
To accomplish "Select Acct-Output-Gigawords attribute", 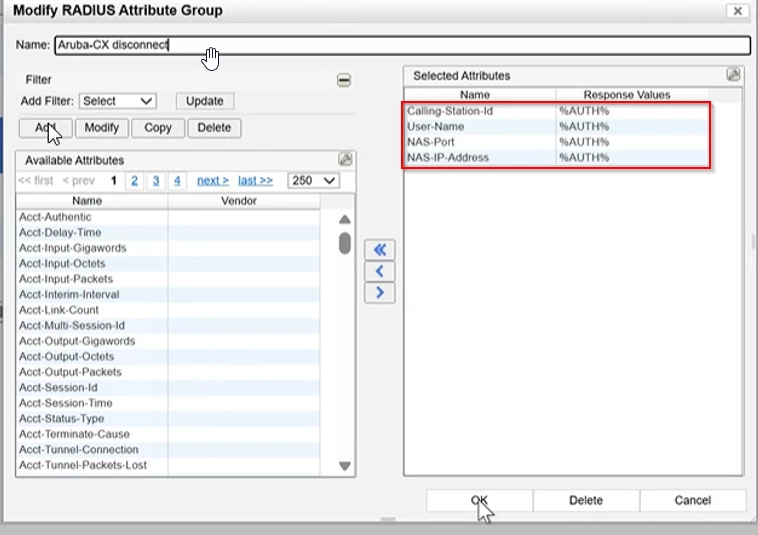I will pyautogui.click(x=168, y=341).
